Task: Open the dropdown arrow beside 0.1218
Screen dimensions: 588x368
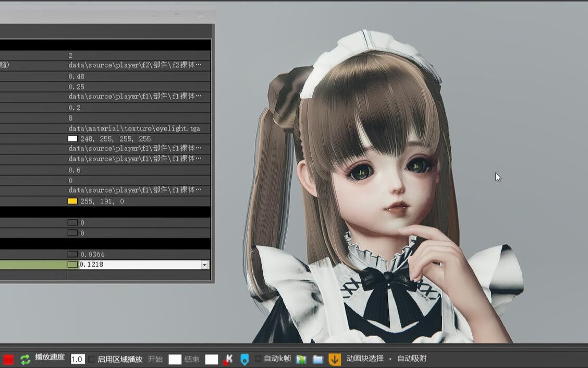Action: 204,265
